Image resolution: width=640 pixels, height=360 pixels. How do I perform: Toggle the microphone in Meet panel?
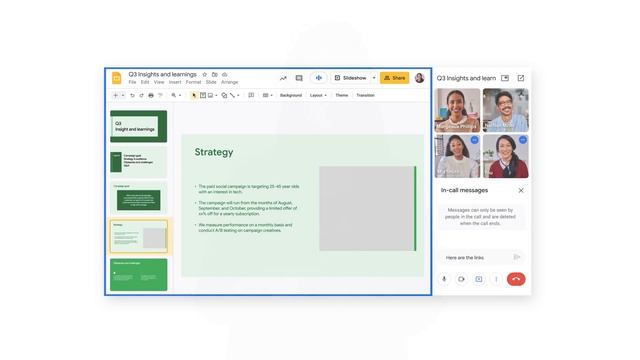click(x=444, y=279)
